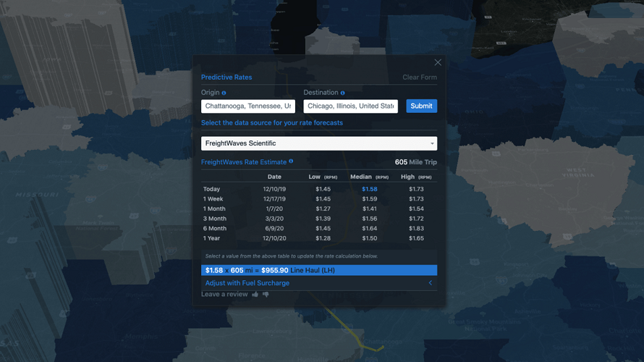The height and width of the screenshot is (362, 644).
Task: Click Clear Form
Action: pos(420,77)
